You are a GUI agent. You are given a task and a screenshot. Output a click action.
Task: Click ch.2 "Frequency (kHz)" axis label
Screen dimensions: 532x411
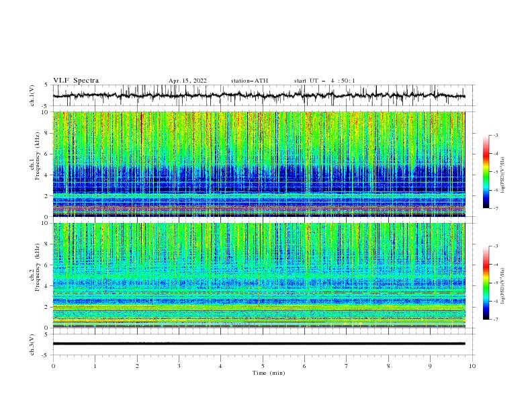37,267
